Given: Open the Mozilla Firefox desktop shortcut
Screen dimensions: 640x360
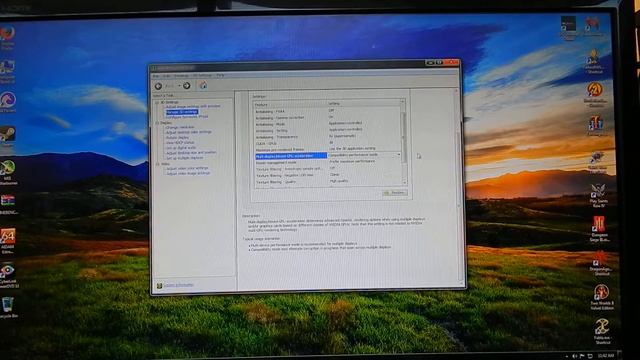Looking at the screenshot, I should pyautogui.click(x=7, y=36).
